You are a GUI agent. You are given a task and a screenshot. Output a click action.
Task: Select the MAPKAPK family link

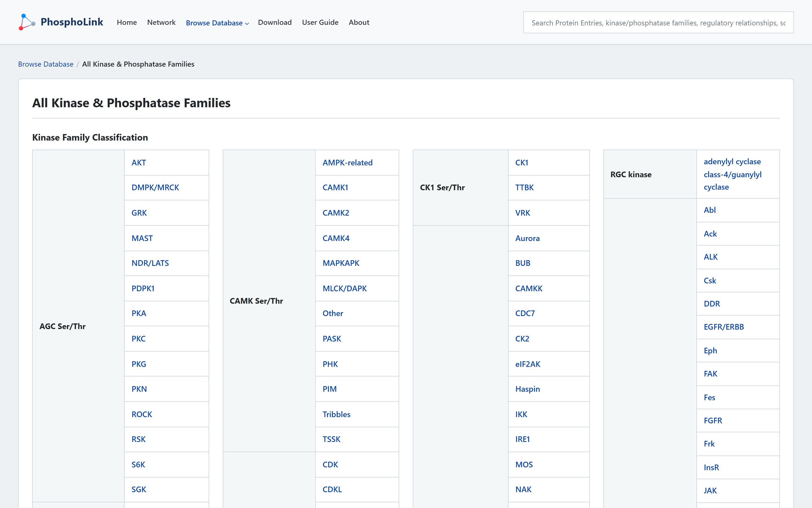(x=341, y=263)
